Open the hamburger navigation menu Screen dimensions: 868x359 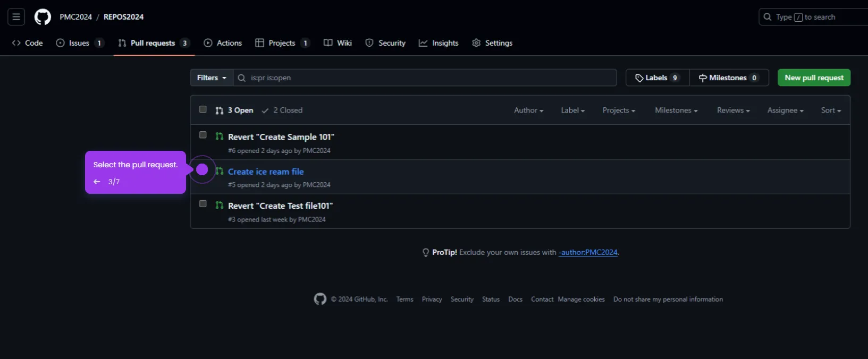(16, 17)
